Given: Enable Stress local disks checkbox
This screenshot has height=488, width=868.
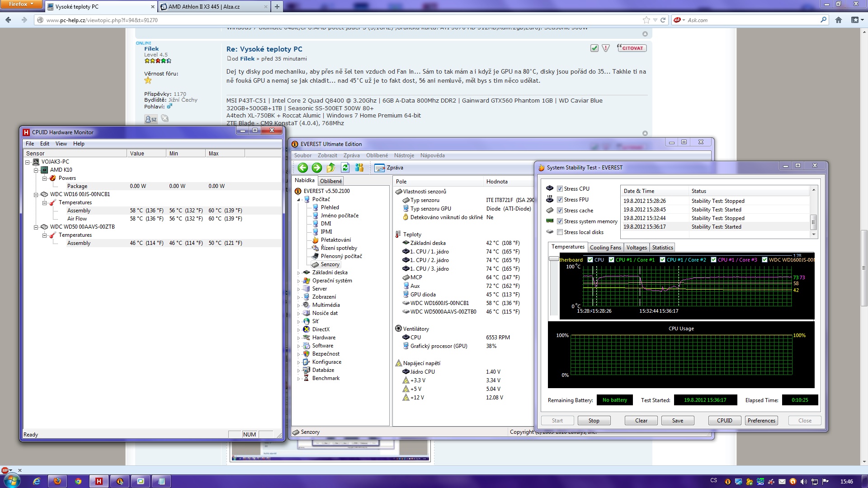Looking at the screenshot, I should click(x=560, y=232).
